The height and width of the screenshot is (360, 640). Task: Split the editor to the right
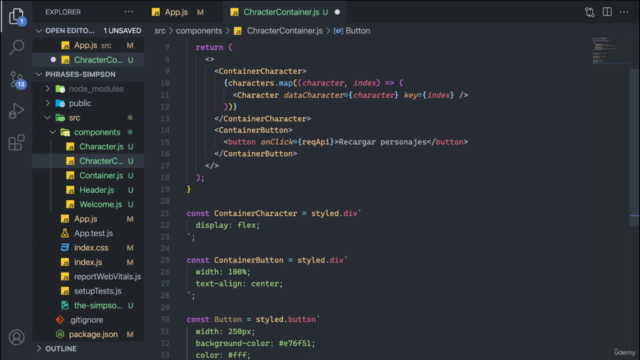pyautogui.click(x=607, y=12)
